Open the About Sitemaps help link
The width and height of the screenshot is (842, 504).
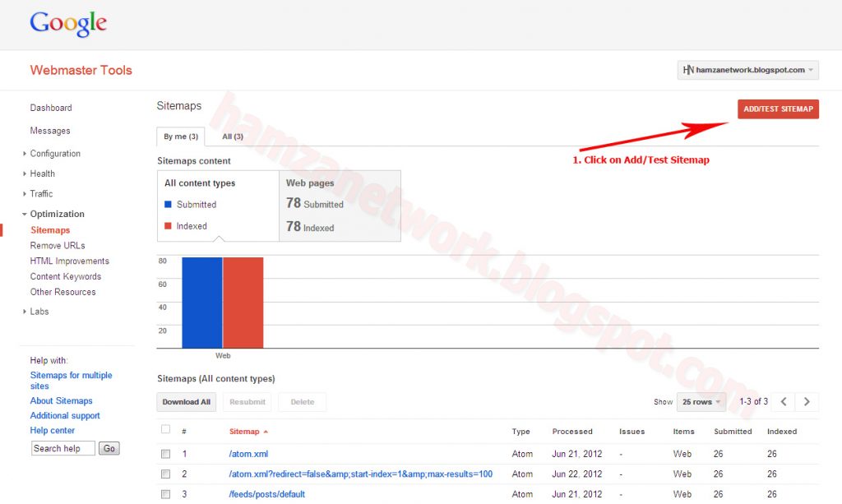tap(61, 401)
